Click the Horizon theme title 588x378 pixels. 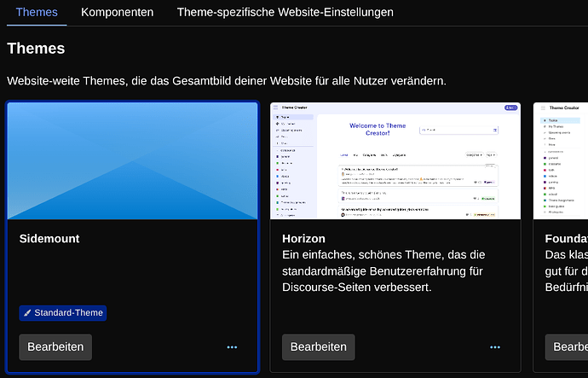pos(303,239)
